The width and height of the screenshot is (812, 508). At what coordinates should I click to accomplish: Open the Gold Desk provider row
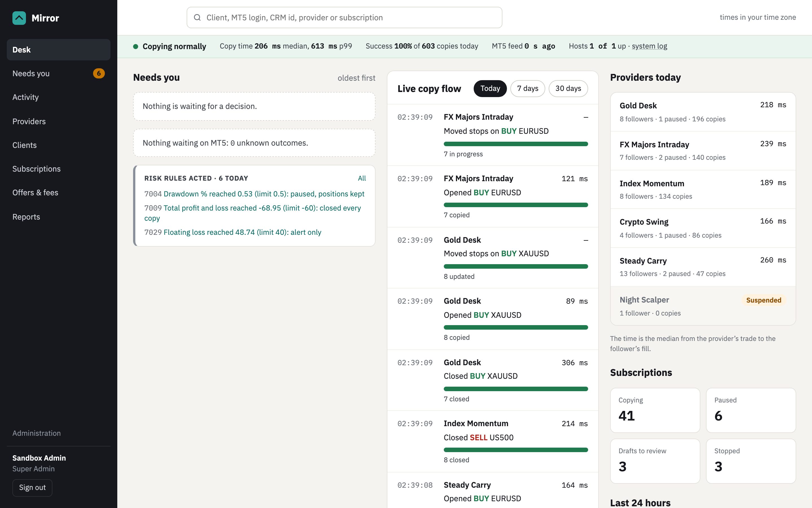703,112
